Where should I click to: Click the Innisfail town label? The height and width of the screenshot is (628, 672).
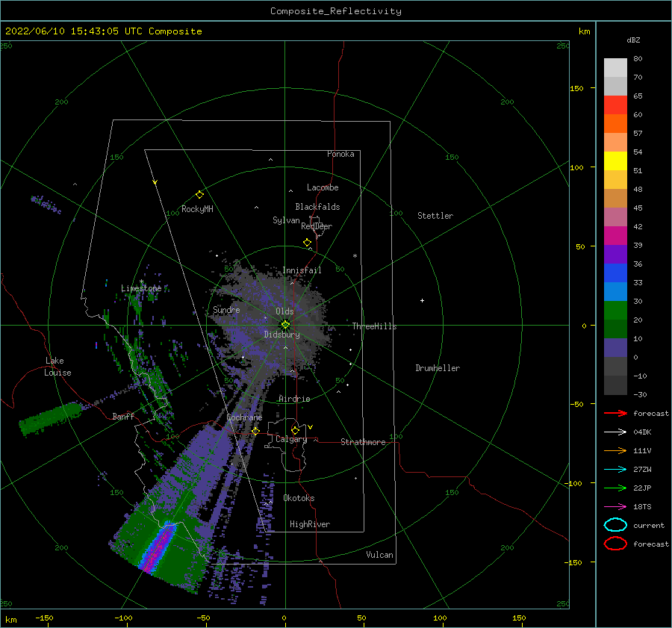click(302, 270)
